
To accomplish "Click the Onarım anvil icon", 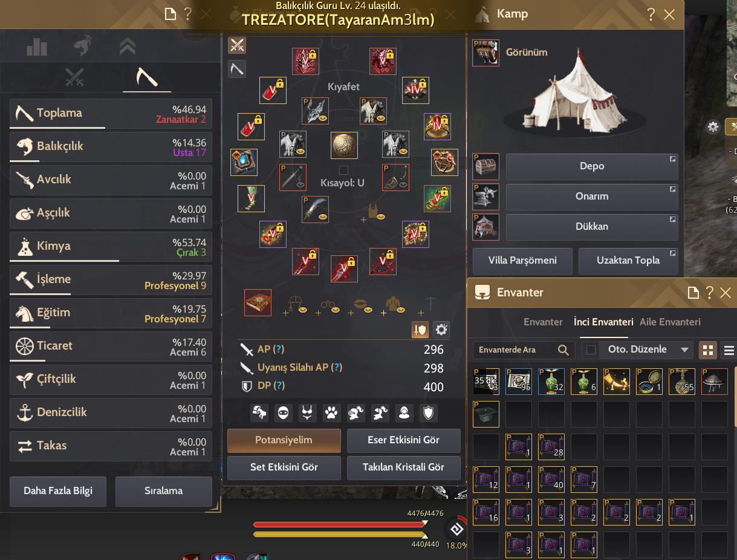I will [485, 197].
